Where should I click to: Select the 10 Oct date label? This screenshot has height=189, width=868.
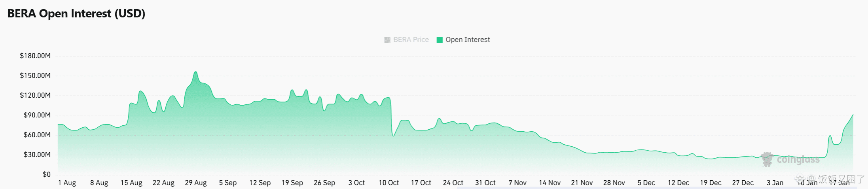[389, 183]
